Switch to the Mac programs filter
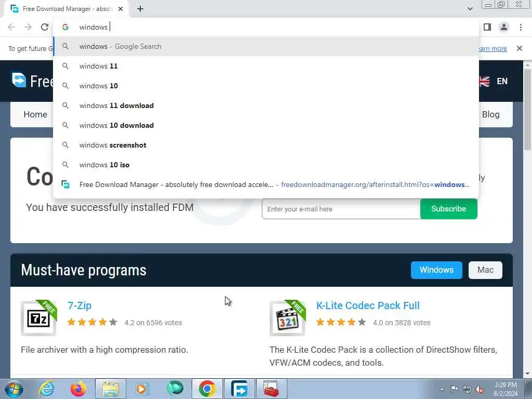The width and height of the screenshot is (532, 399). [x=485, y=270]
